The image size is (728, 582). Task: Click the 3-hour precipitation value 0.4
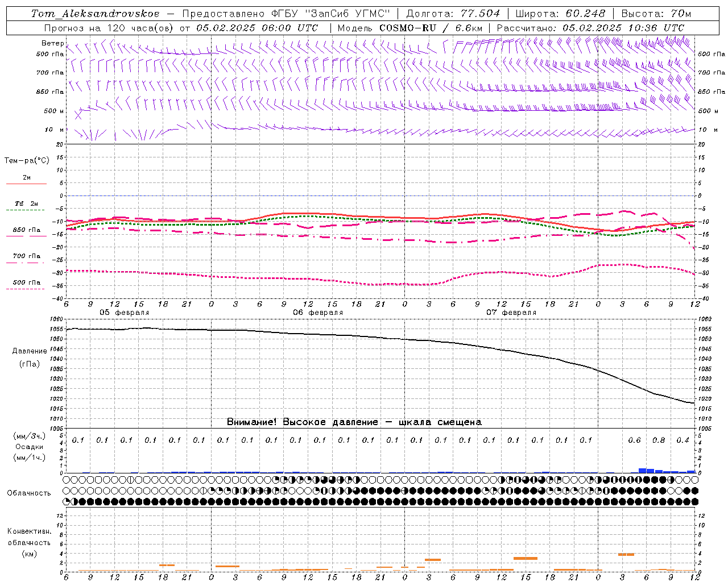[682, 440]
